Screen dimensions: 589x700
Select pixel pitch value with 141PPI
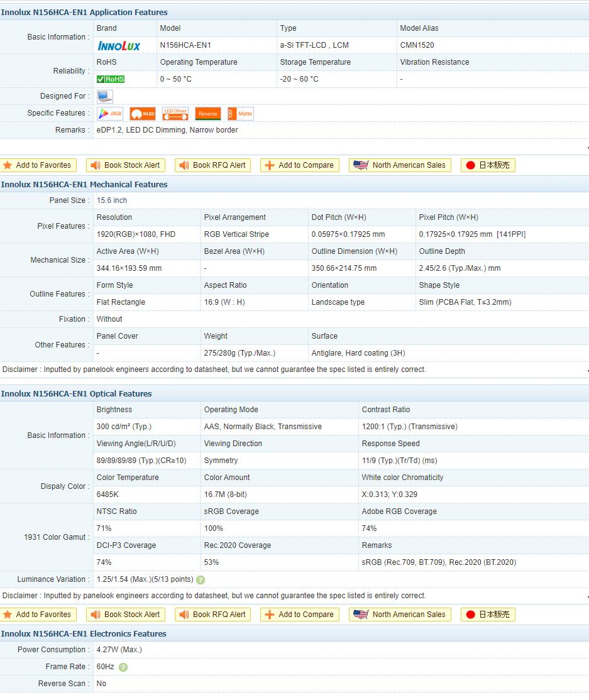click(x=473, y=234)
